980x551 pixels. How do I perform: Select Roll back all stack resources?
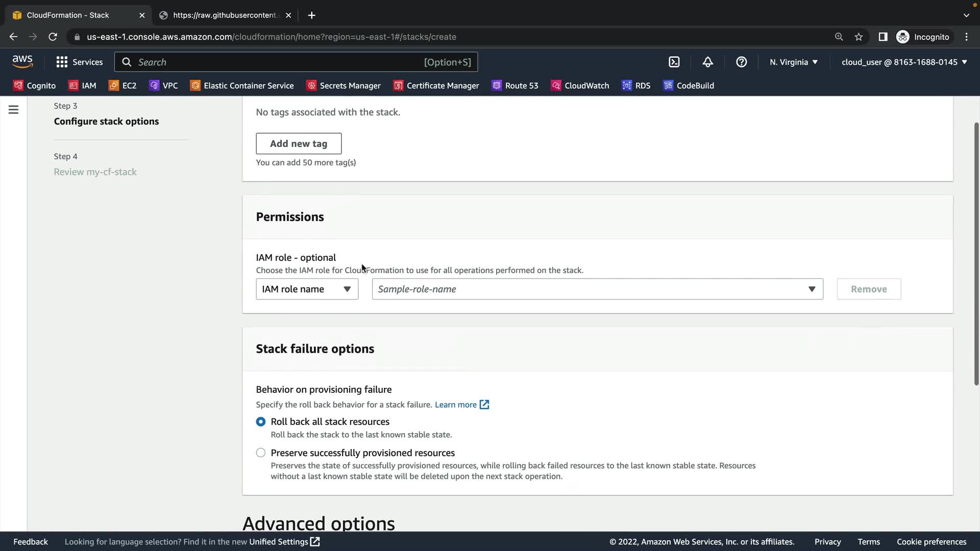coord(261,422)
